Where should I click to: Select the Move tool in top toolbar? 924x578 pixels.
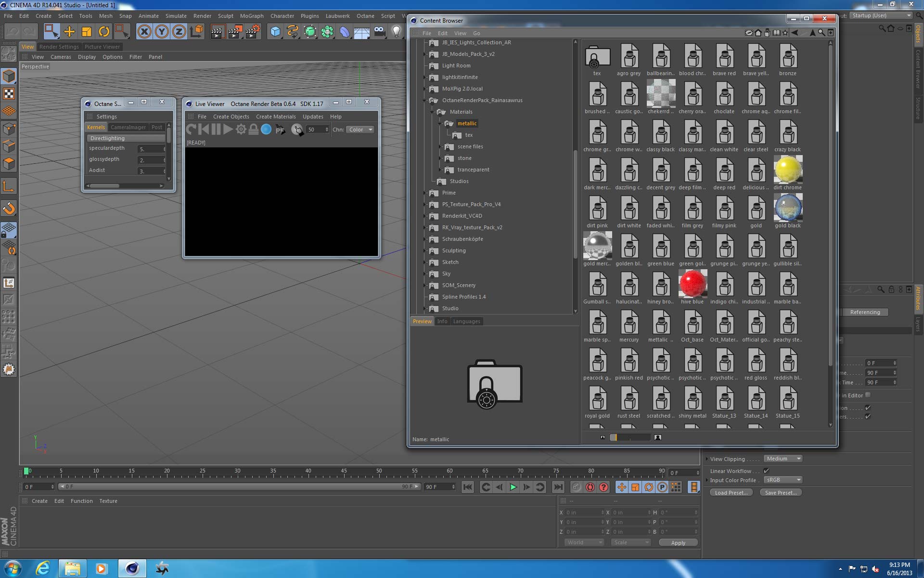(69, 32)
